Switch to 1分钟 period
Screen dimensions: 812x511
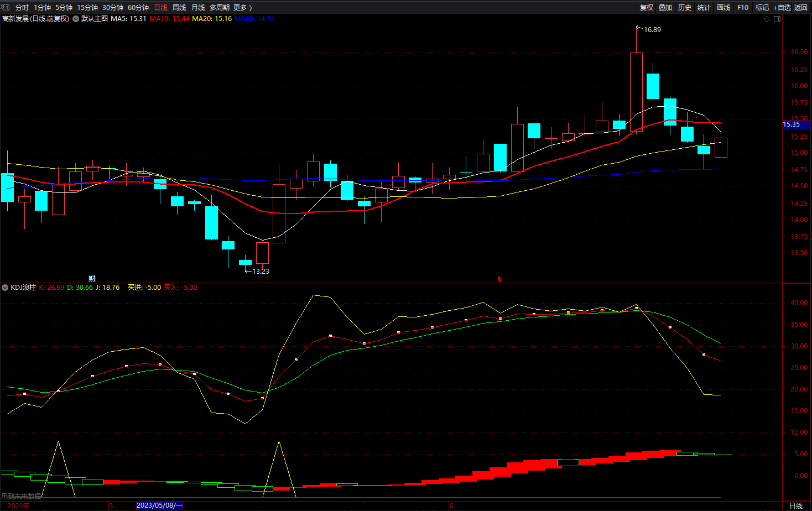[x=42, y=8]
